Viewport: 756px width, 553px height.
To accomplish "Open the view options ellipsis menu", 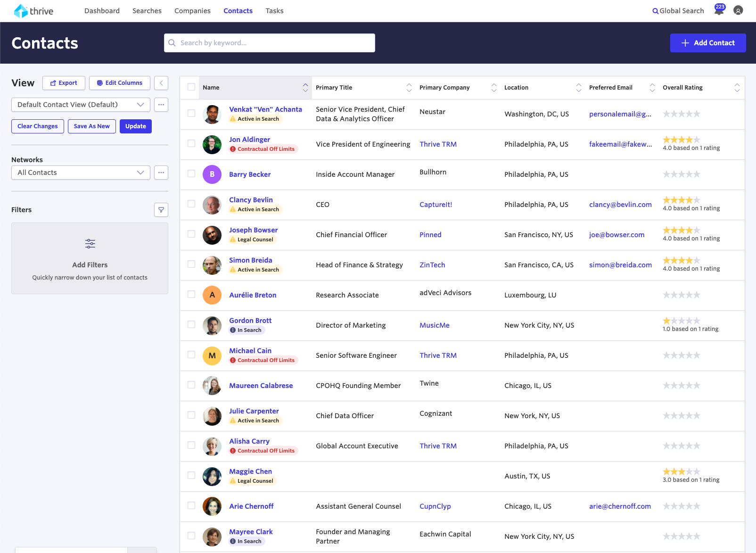I will (161, 105).
